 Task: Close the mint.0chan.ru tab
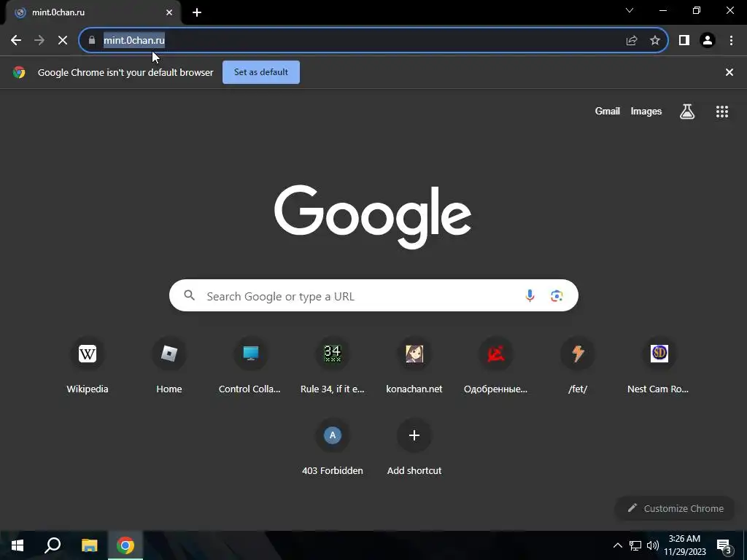[169, 12]
